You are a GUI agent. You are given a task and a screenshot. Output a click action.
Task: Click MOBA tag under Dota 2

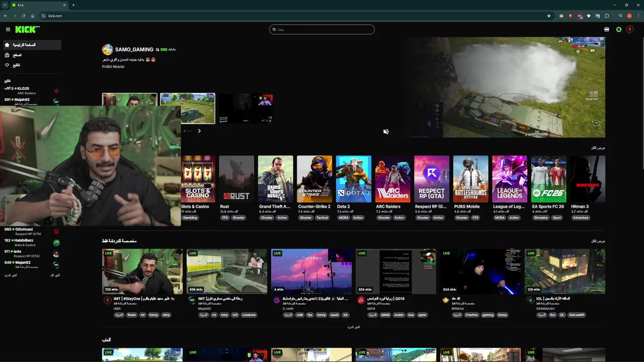(344, 218)
